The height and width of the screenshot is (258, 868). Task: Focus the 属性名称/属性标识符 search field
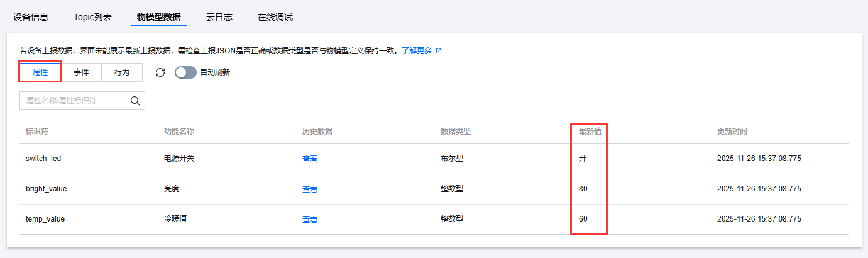tap(75, 101)
